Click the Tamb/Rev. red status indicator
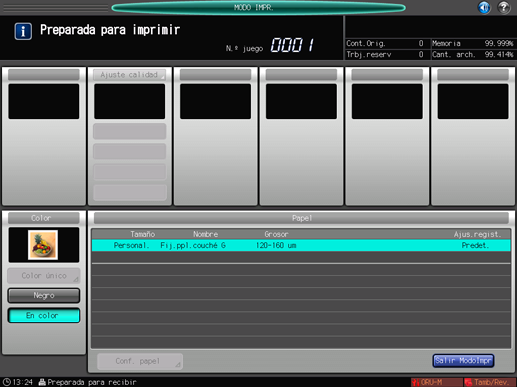517x387 pixels. (490, 382)
